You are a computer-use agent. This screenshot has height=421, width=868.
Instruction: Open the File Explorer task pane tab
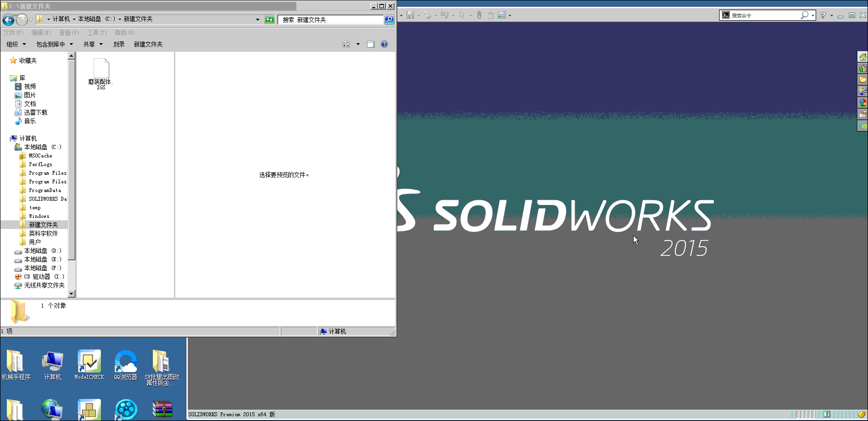point(863,80)
